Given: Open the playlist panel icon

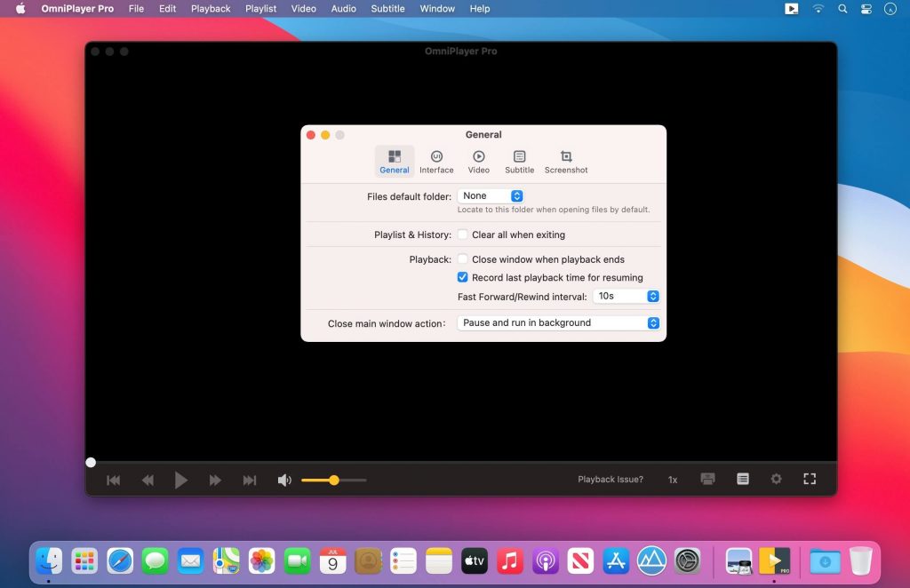Looking at the screenshot, I should [742, 479].
